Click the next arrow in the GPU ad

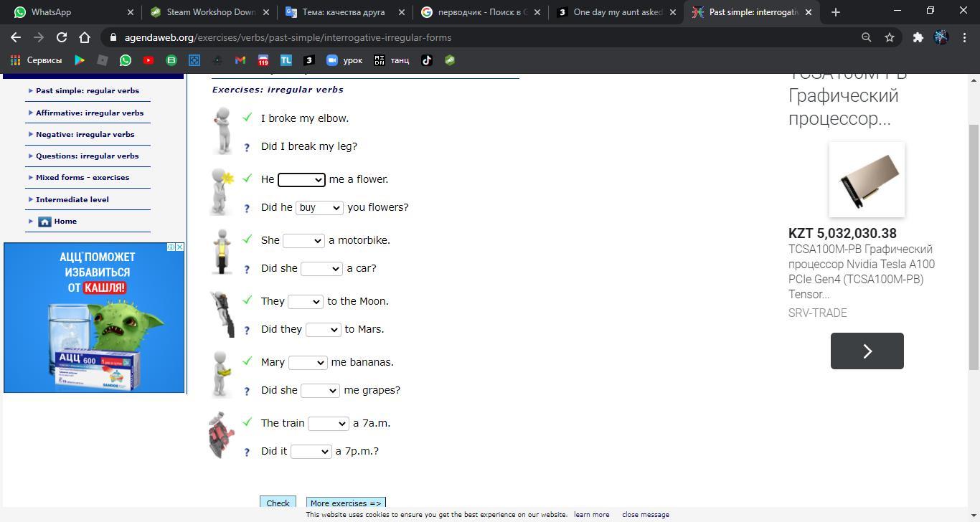click(867, 351)
